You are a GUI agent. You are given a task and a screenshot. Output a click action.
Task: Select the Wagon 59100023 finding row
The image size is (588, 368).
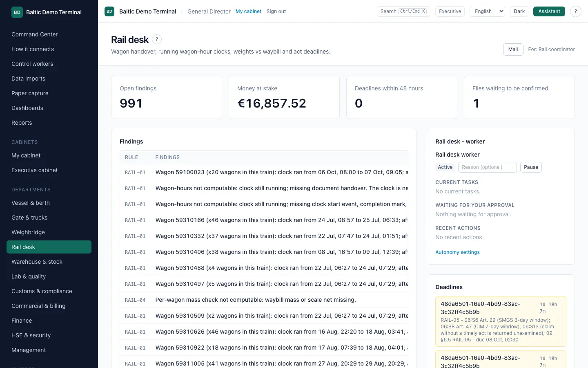pos(264,172)
